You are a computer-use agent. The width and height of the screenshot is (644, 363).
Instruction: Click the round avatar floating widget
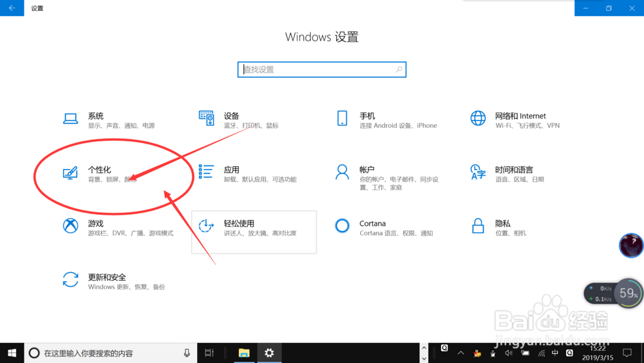(631, 246)
